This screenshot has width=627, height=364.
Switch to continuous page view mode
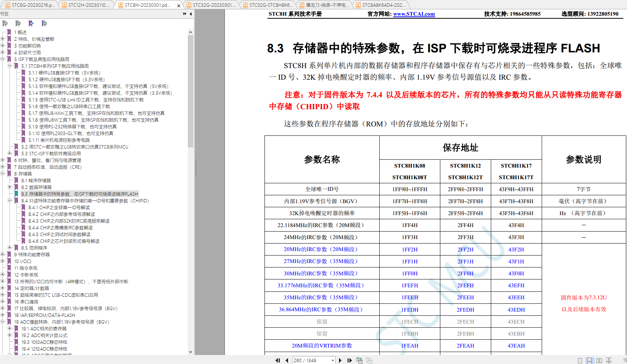589,360
